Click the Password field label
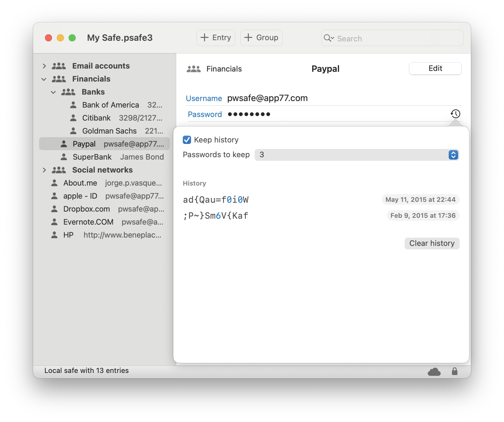This screenshot has height=422, width=504. [205, 114]
